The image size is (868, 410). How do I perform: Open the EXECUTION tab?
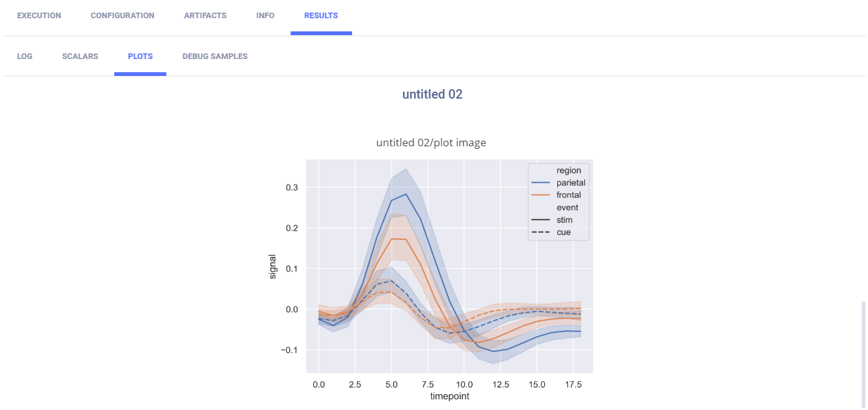tap(39, 16)
